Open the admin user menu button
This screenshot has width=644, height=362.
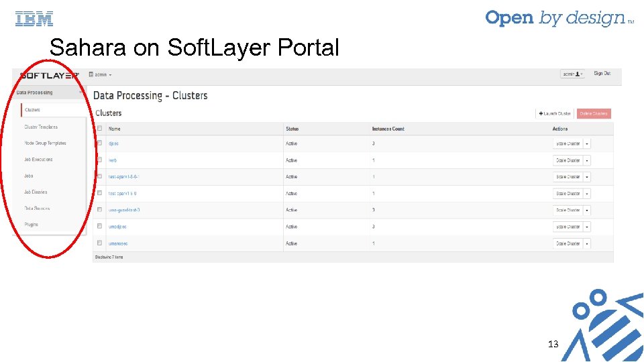pos(572,74)
